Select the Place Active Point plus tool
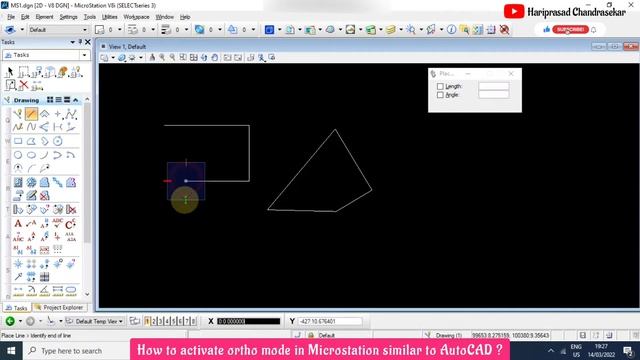640x360 pixels. (x=58, y=114)
